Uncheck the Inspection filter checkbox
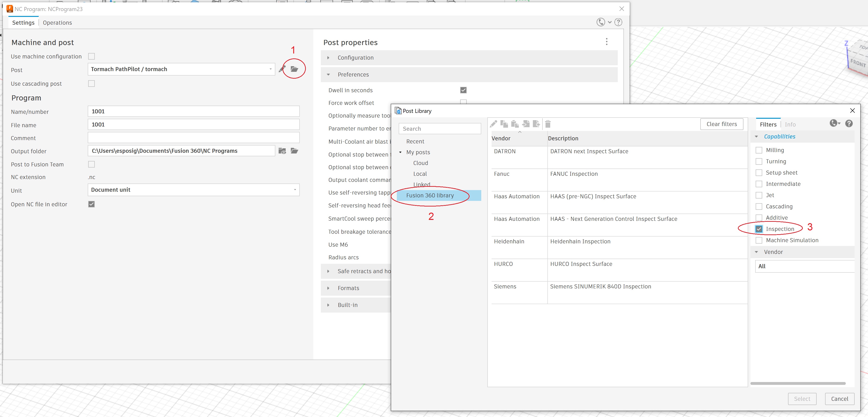Screen dimensions: 868x417 coord(759,229)
